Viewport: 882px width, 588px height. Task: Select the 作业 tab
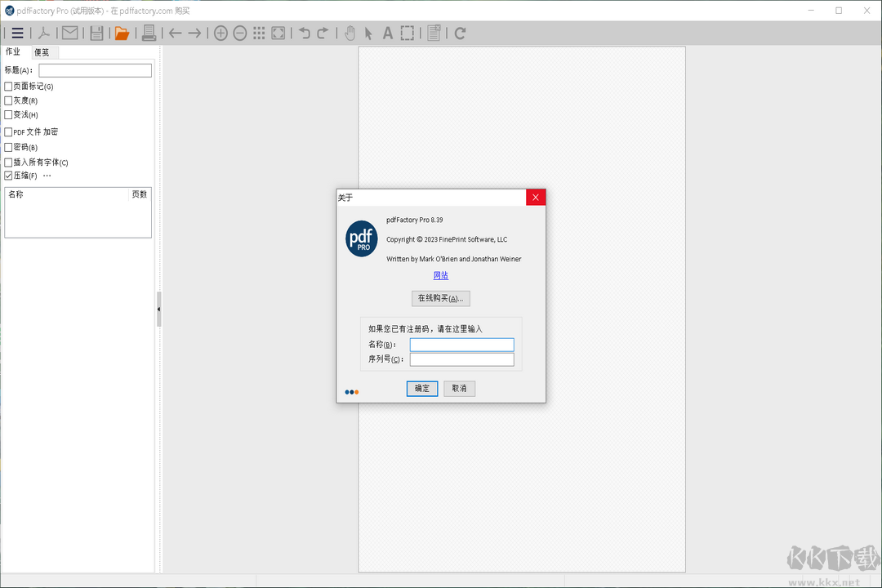pos(14,51)
